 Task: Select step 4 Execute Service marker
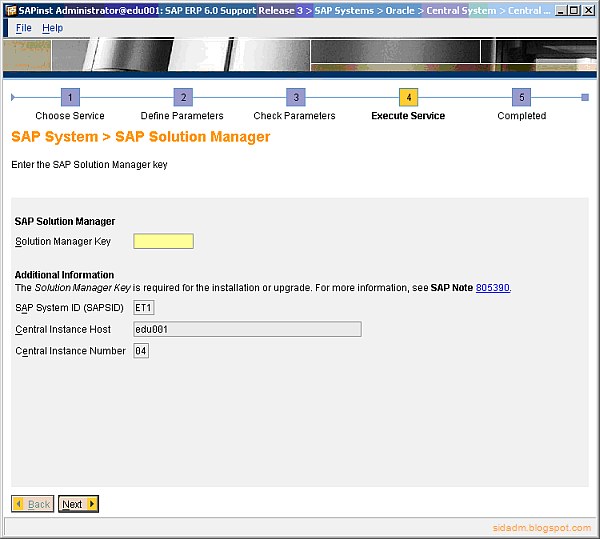tap(408, 97)
